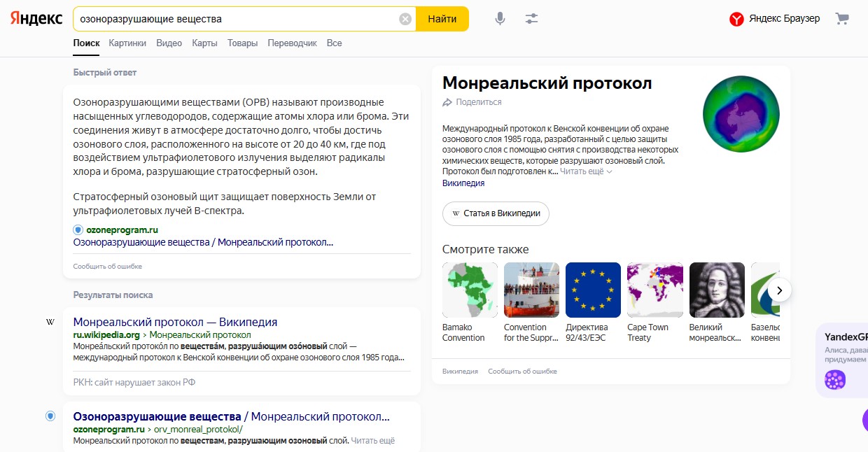Open the Convention for the Suppr... ship thumbnail

531,290
